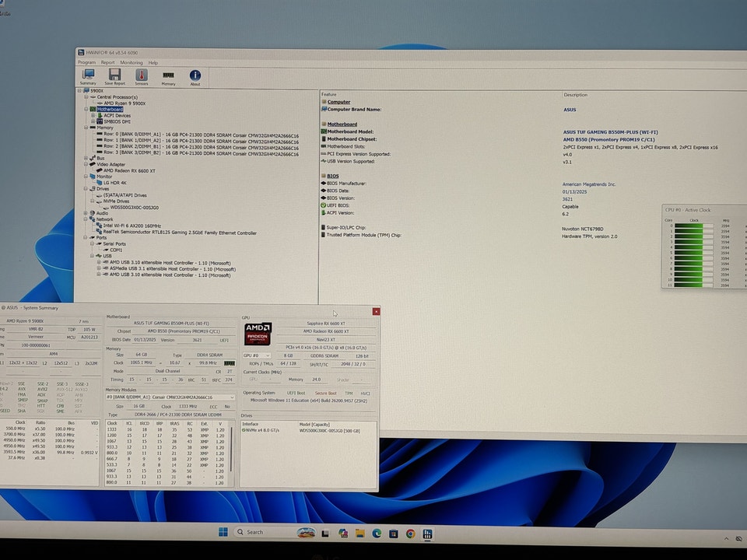
Task: Expand the ASMedia USB 3.1 Host Controller node
Action: point(99,269)
